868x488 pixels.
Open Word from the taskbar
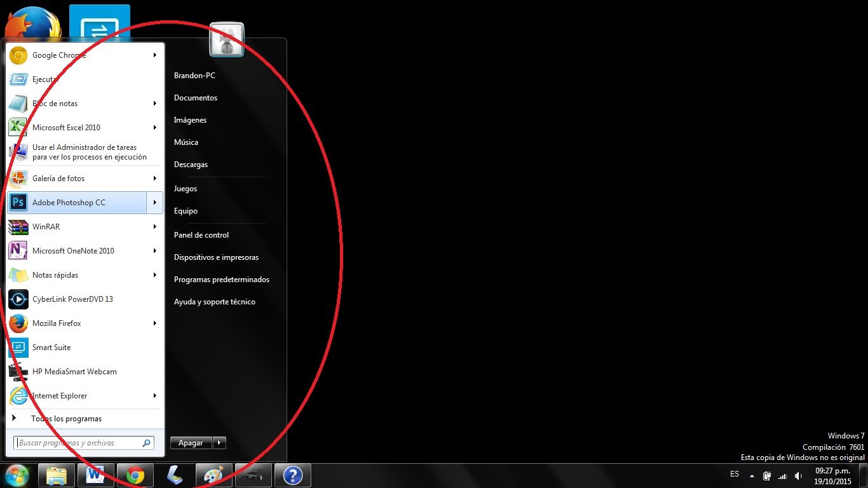click(x=96, y=475)
